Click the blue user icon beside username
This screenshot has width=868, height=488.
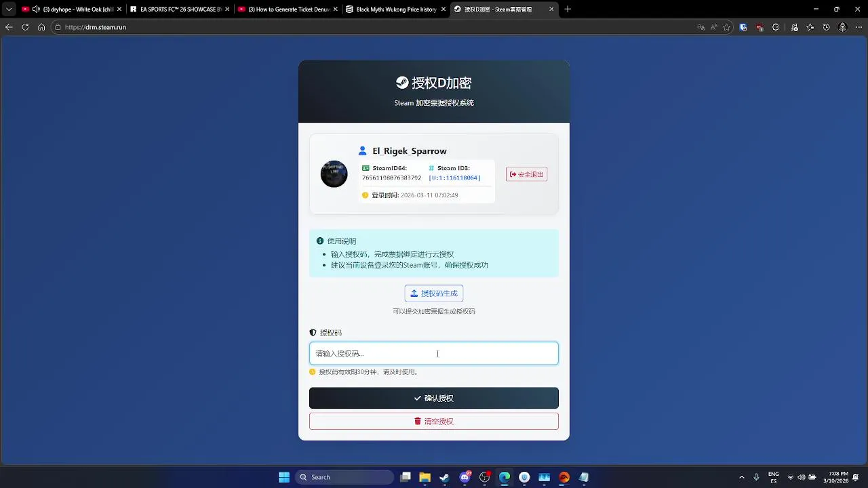pyautogui.click(x=363, y=150)
